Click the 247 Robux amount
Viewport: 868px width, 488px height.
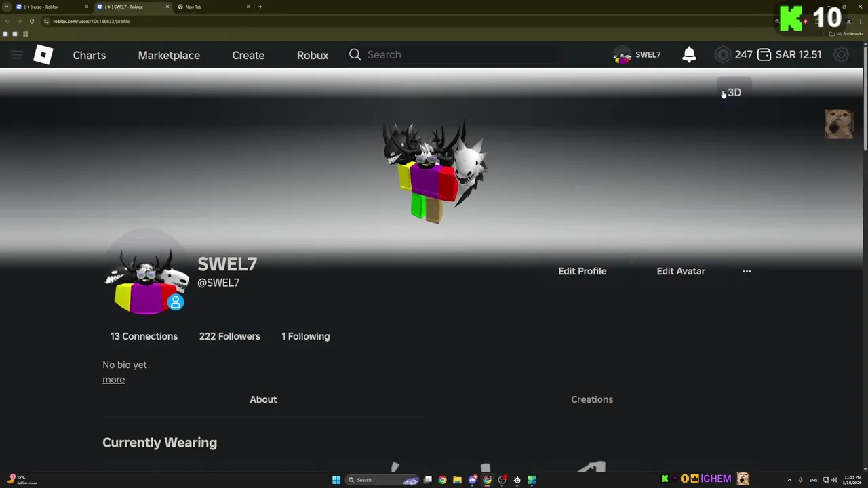click(743, 55)
